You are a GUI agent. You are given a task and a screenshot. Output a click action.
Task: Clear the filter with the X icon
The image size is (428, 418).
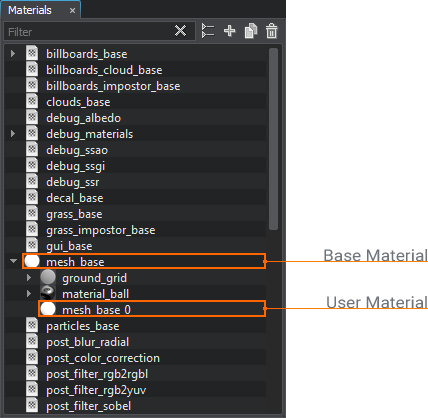[x=180, y=31]
